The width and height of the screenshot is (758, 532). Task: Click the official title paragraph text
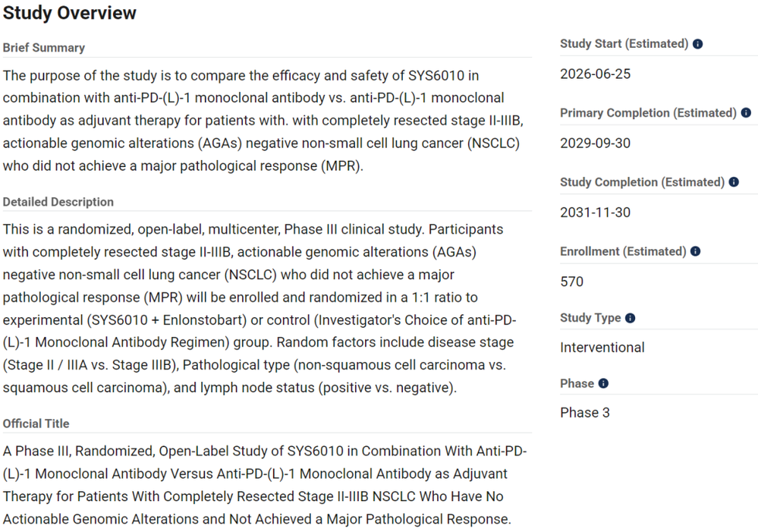(265, 485)
